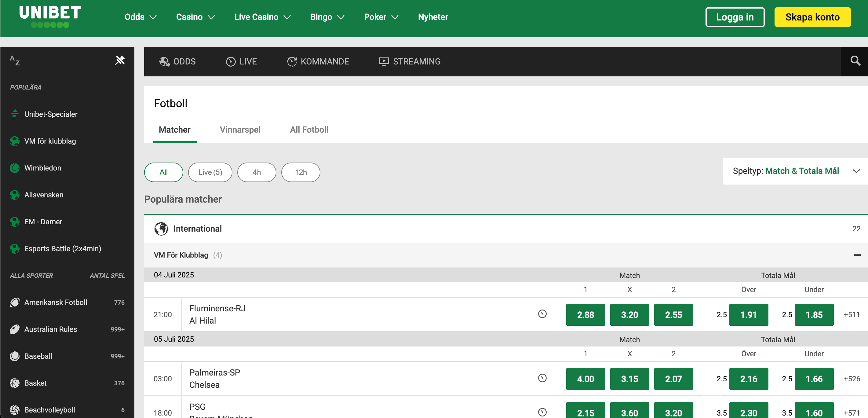This screenshot has height=418, width=868.
Task: Click EM - Damer football icon
Action: click(x=14, y=222)
